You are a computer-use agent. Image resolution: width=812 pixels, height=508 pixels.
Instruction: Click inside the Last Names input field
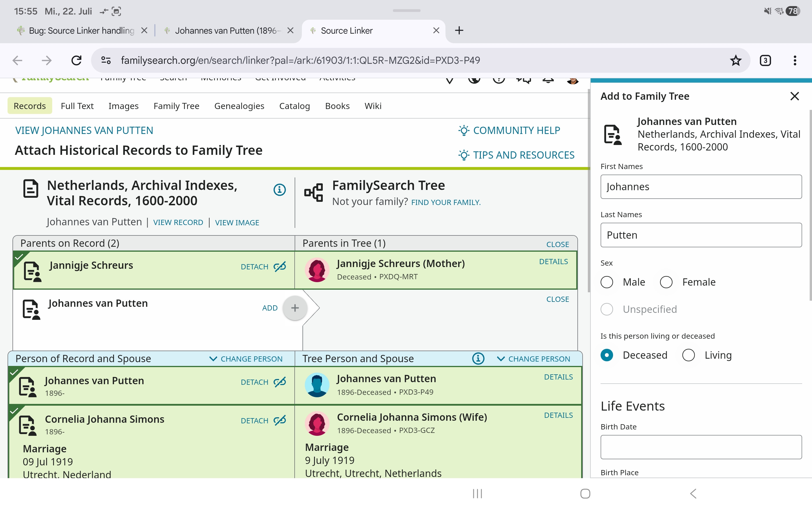point(701,235)
